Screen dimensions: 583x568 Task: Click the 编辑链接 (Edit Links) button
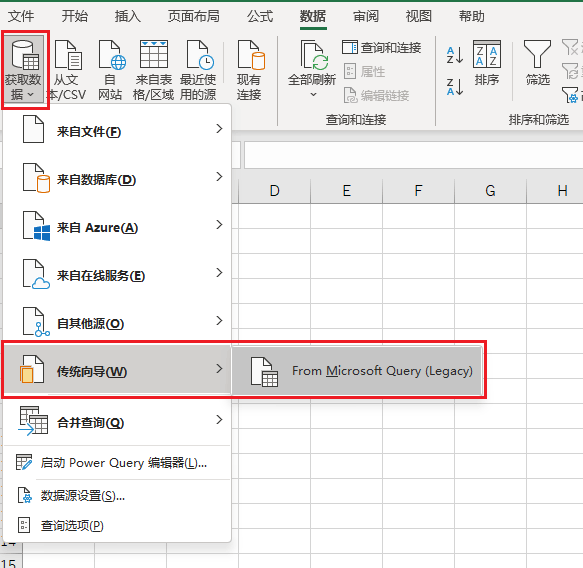(x=376, y=95)
